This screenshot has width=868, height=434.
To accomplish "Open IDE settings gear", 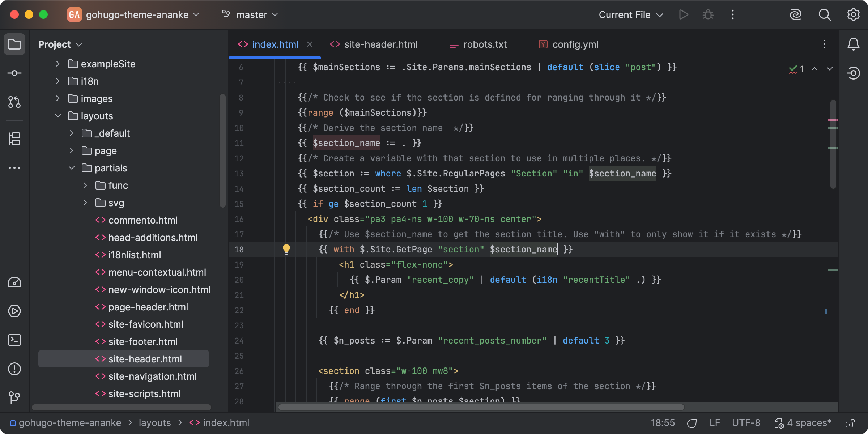I will click(x=853, y=14).
